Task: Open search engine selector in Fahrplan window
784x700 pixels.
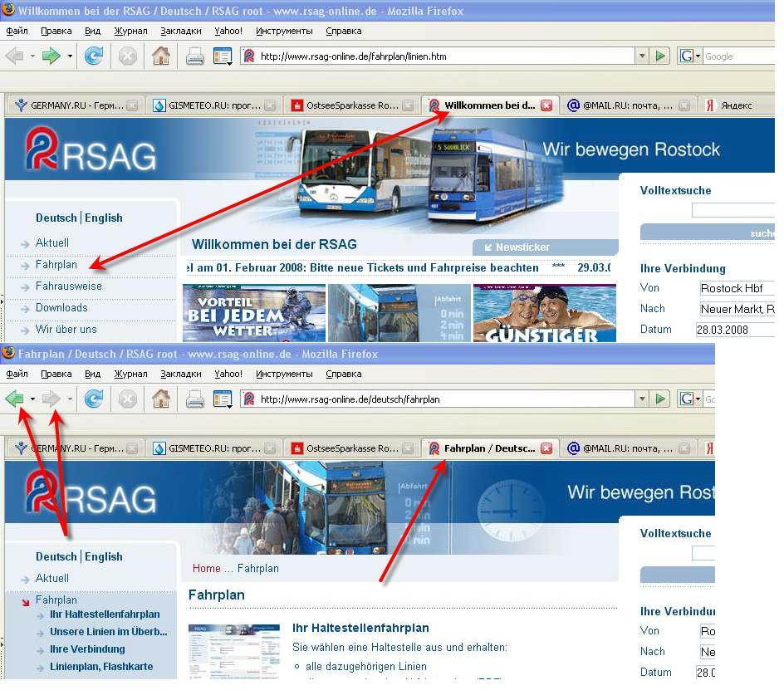Action: [690, 399]
